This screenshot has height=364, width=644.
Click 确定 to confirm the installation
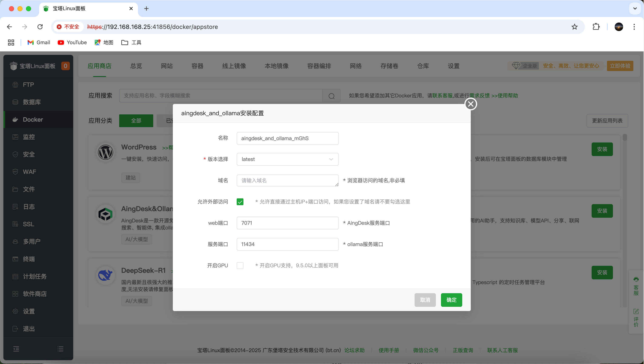451,300
